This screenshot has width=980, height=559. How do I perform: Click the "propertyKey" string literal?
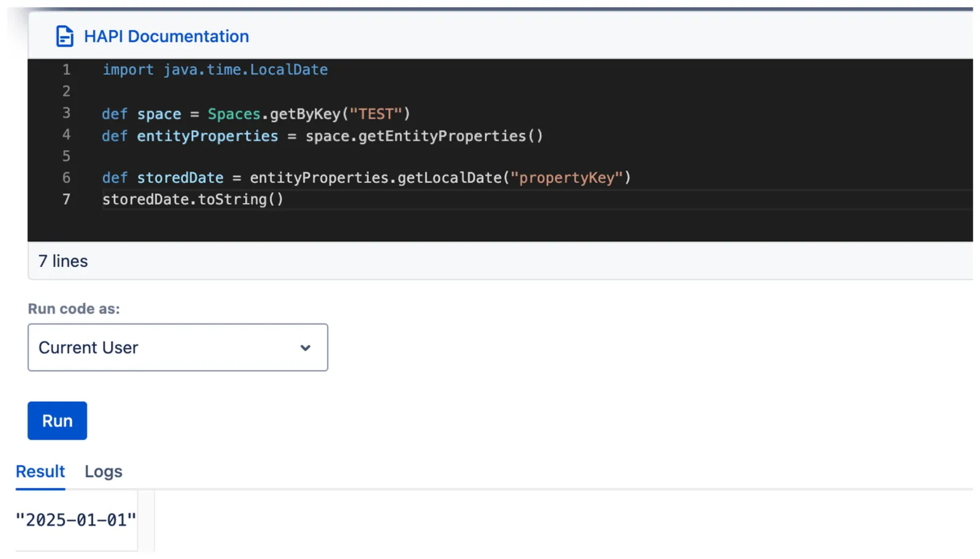pos(567,178)
